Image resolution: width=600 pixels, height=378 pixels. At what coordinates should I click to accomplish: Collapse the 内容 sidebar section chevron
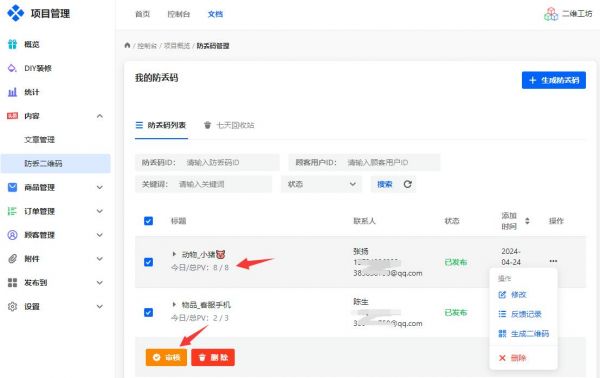[100, 116]
